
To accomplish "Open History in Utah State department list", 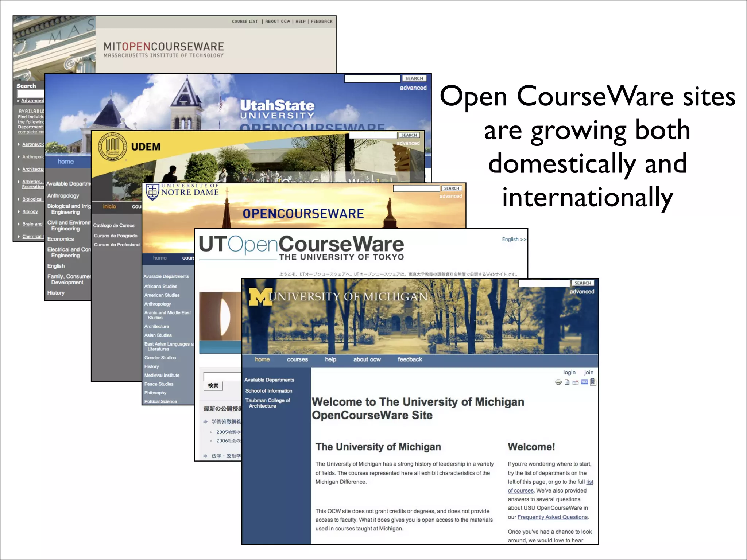I will tap(56, 293).
